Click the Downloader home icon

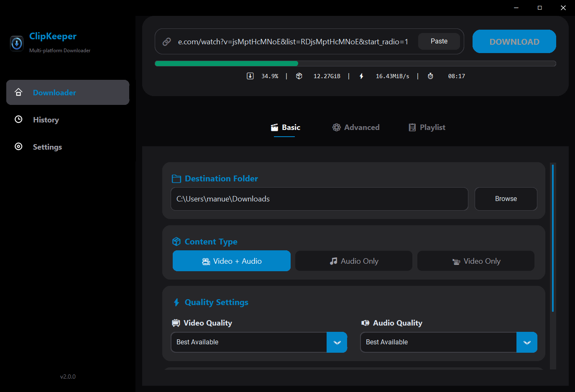(x=18, y=92)
